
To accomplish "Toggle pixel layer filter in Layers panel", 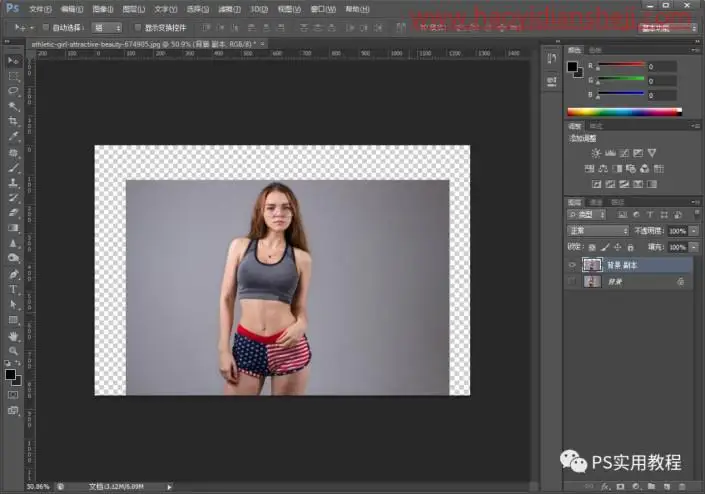I will pos(622,215).
